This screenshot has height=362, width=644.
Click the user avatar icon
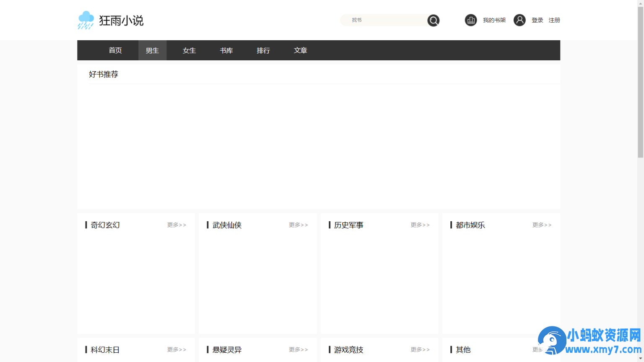click(x=519, y=20)
